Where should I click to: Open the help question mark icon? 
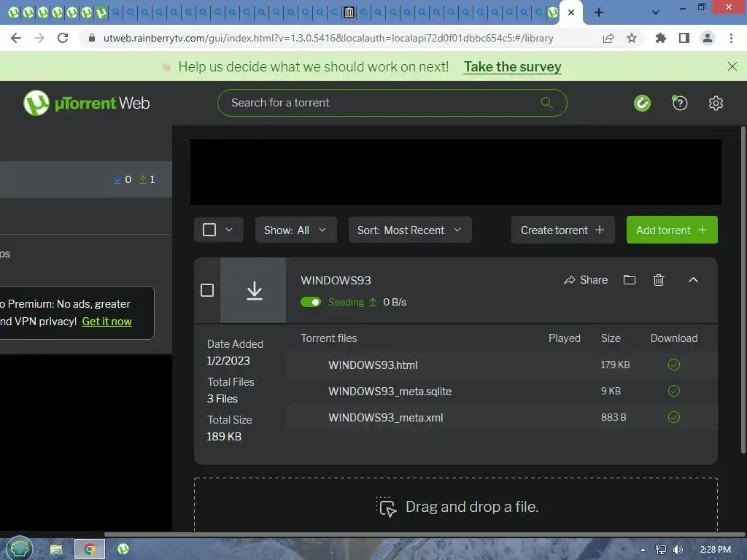coord(679,103)
